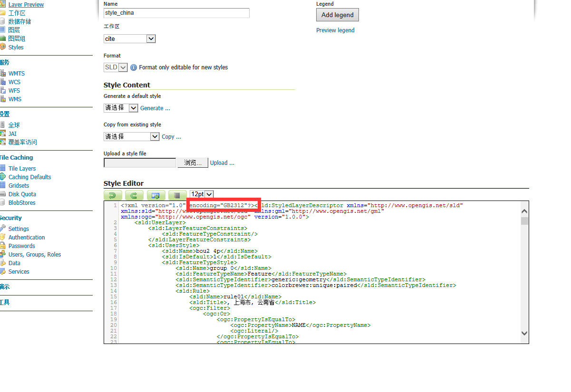This screenshot has width=571, height=392.
Task: Click the server icon next to WCS
Action: pos(2,82)
